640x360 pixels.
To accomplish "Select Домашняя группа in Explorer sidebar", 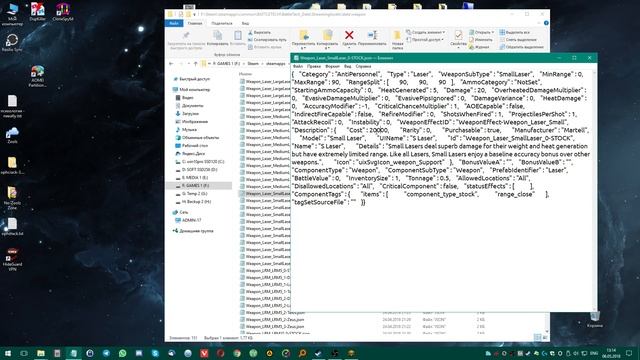I will [193, 231].
